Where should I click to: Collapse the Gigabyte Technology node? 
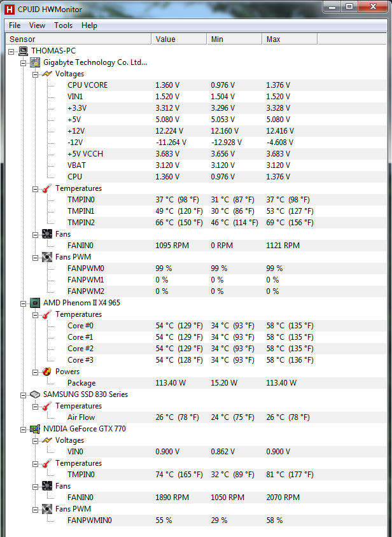click(x=24, y=63)
